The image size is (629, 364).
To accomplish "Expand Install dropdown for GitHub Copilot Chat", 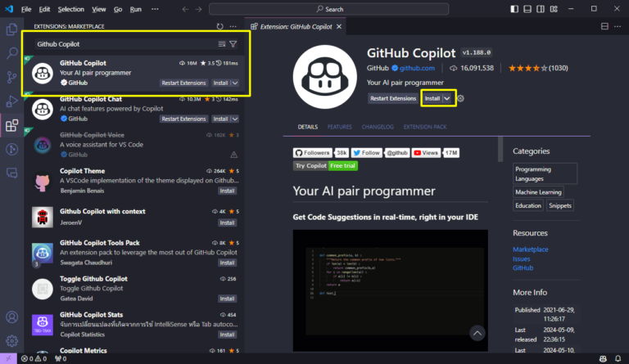I will (x=235, y=119).
